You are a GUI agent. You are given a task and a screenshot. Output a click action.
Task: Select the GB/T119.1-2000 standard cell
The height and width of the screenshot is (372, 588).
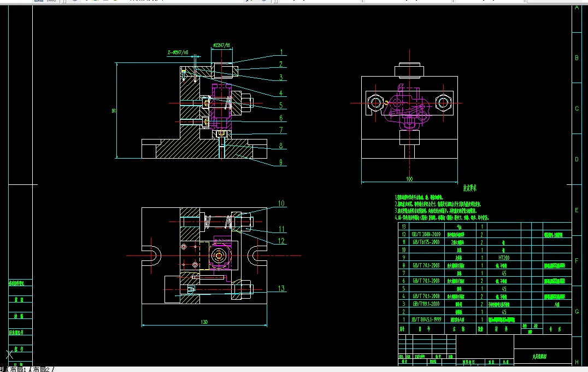point(426,304)
